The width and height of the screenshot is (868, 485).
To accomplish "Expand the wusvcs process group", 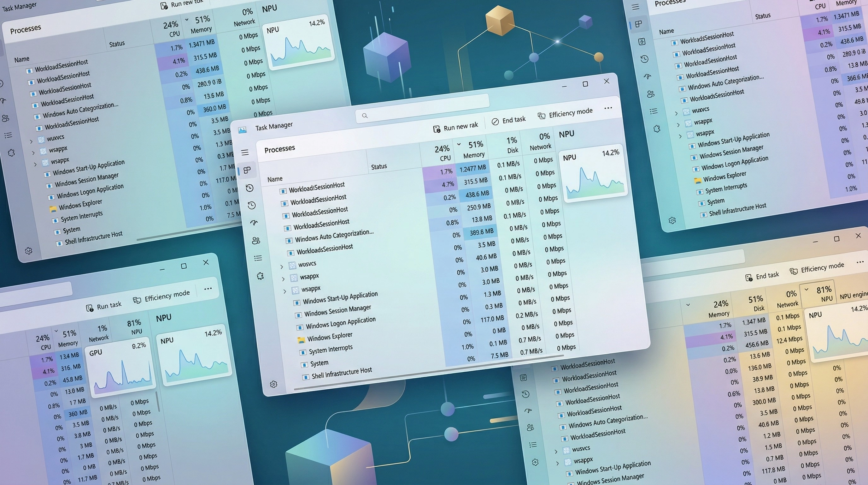I will point(556,451).
